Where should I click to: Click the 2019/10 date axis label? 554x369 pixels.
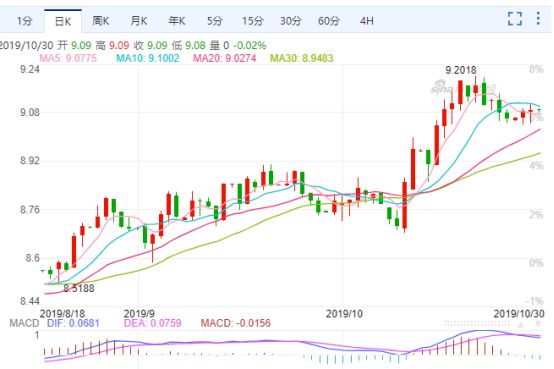coord(344,314)
